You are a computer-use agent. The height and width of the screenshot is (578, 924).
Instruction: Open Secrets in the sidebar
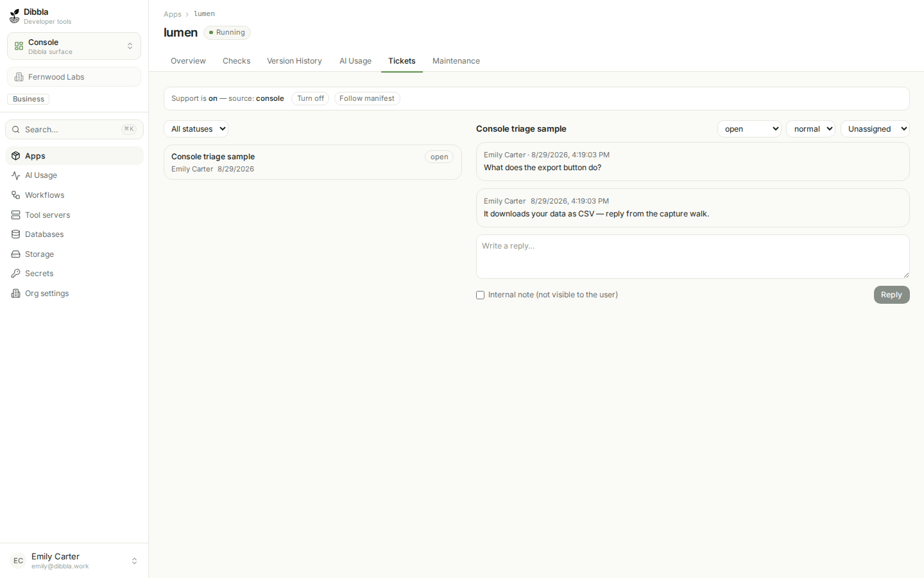74,274
